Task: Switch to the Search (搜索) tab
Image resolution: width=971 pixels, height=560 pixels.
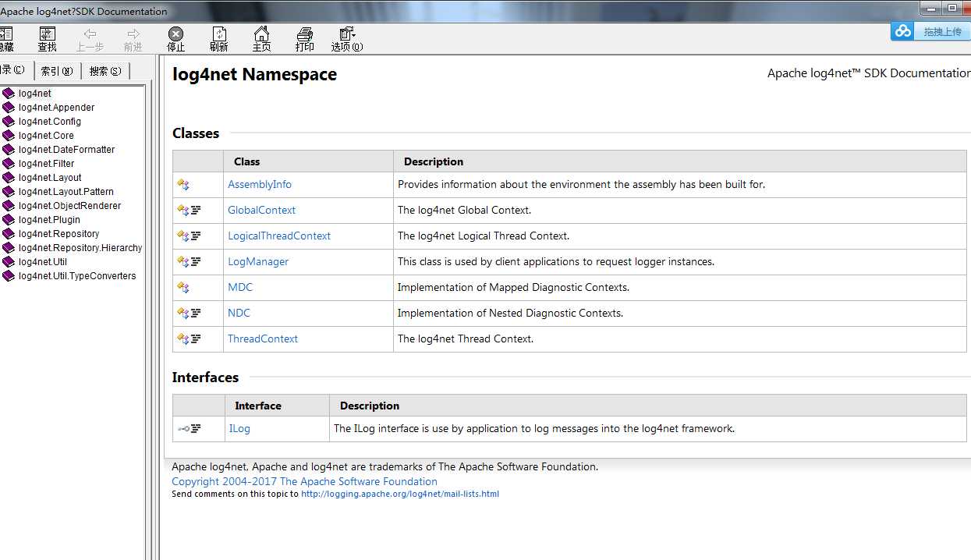Action: tap(105, 71)
